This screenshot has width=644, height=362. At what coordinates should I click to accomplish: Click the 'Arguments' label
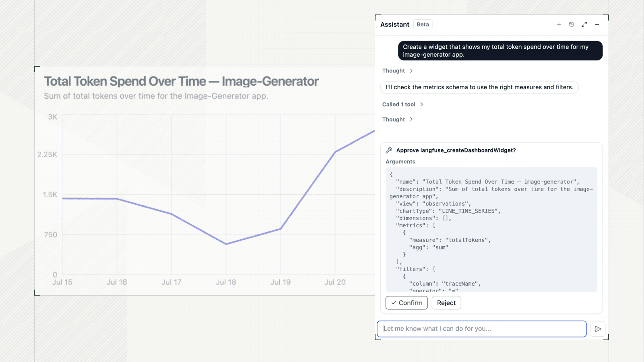click(x=400, y=162)
